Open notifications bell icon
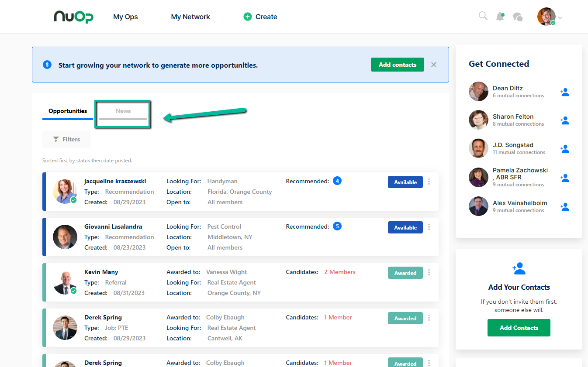Image resolution: width=588 pixels, height=367 pixels. coord(500,17)
